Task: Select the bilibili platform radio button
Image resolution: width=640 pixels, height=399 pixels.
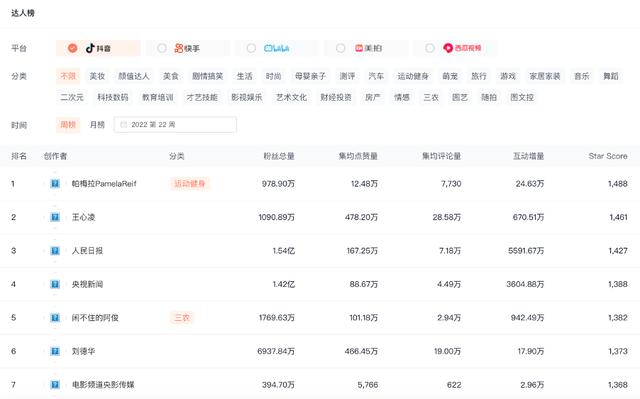Action: pyautogui.click(x=251, y=48)
